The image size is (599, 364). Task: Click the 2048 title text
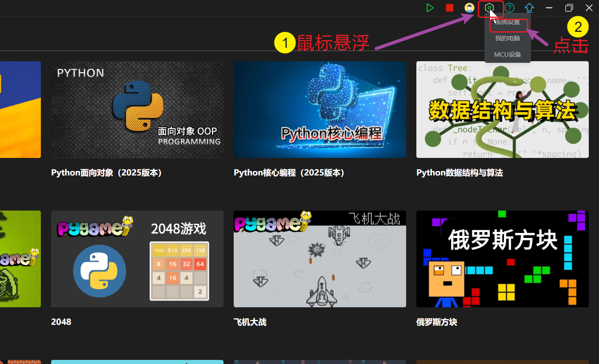61,322
